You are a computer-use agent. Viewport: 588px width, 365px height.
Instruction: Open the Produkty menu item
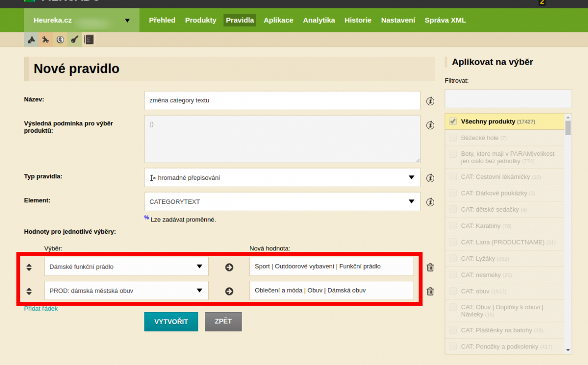(200, 20)
